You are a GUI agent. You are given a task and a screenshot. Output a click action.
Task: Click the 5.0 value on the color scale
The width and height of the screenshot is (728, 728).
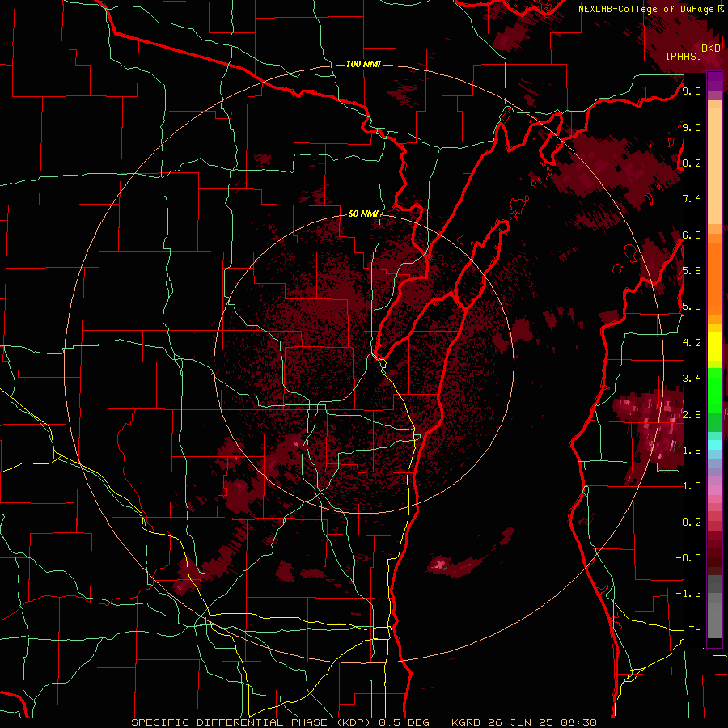coord(692,307)
